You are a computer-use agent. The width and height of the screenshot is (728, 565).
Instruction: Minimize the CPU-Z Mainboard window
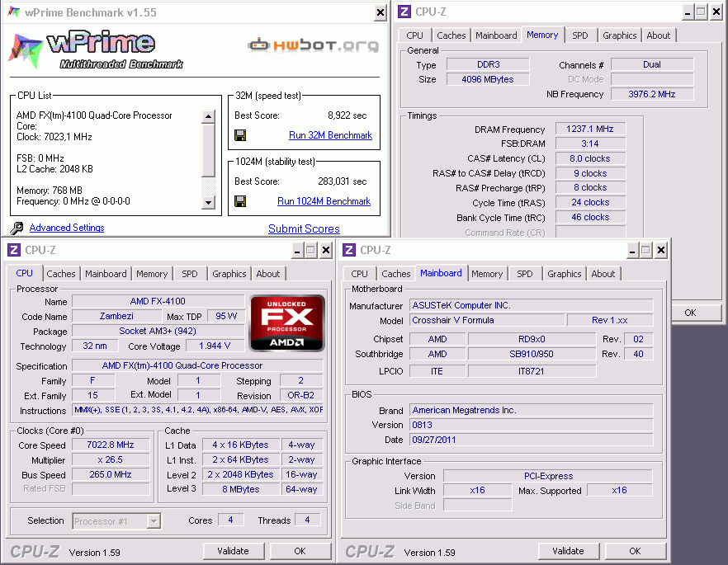632,251
